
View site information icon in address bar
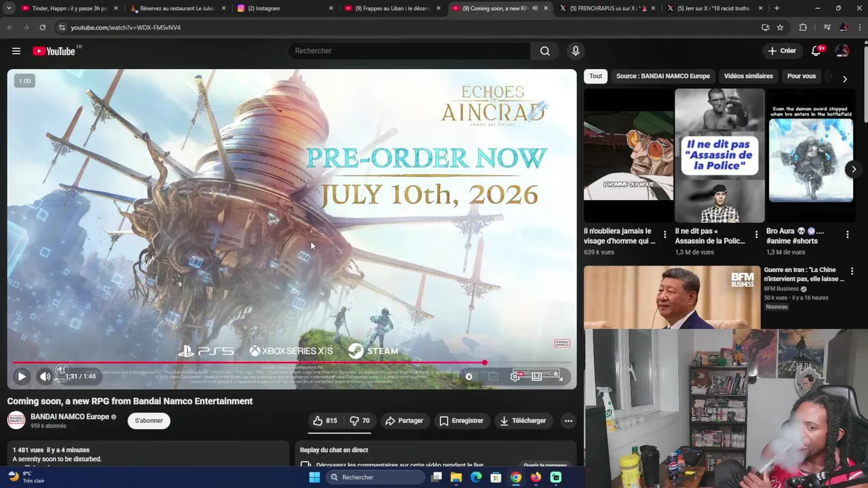[61, 27]
